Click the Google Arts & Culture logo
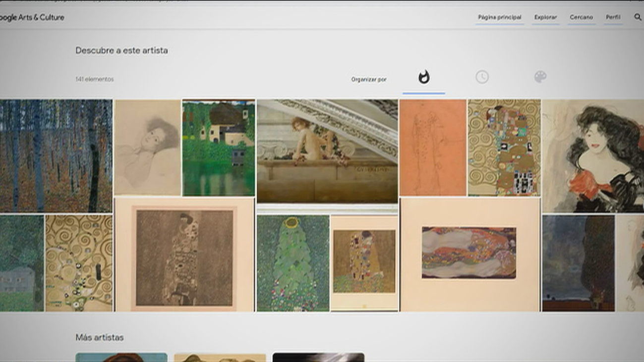 tap(32, 17)
